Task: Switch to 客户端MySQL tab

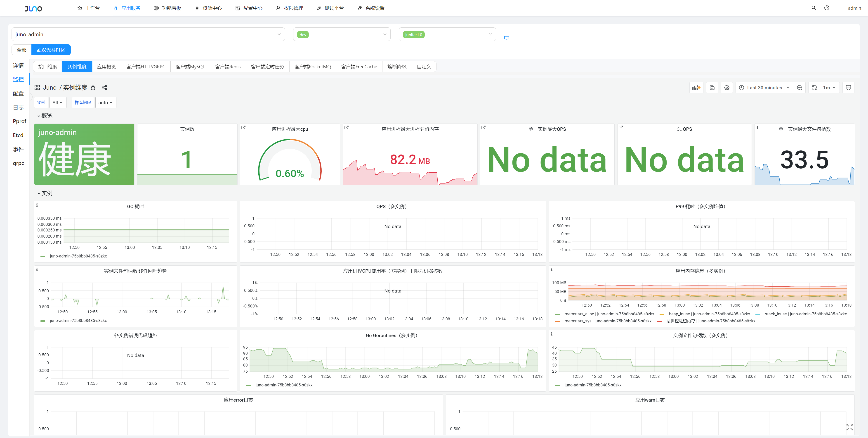Action: click(190, 67)
